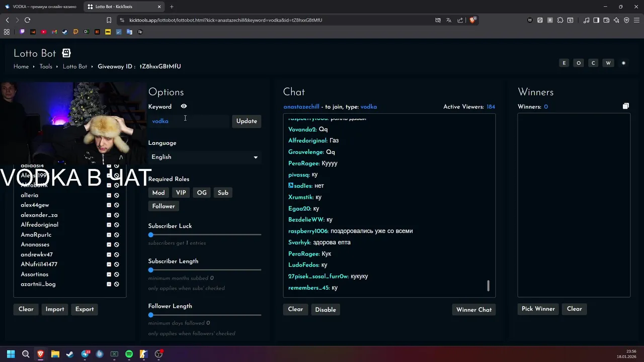Click the W shortcut icon at top right
This screenshot has width=644, height=362.
pos(608,63)
